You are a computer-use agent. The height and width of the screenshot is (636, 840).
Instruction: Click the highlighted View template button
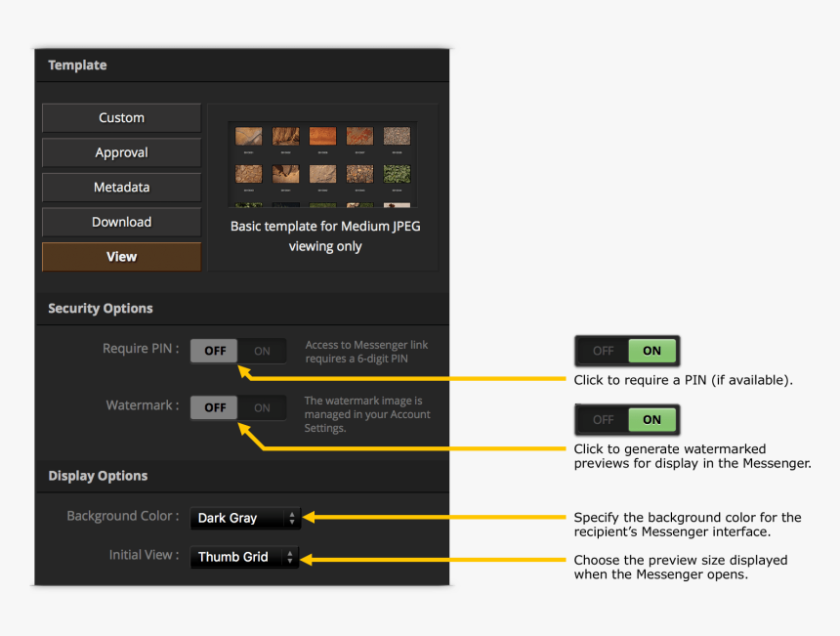[x=121, y=257]
